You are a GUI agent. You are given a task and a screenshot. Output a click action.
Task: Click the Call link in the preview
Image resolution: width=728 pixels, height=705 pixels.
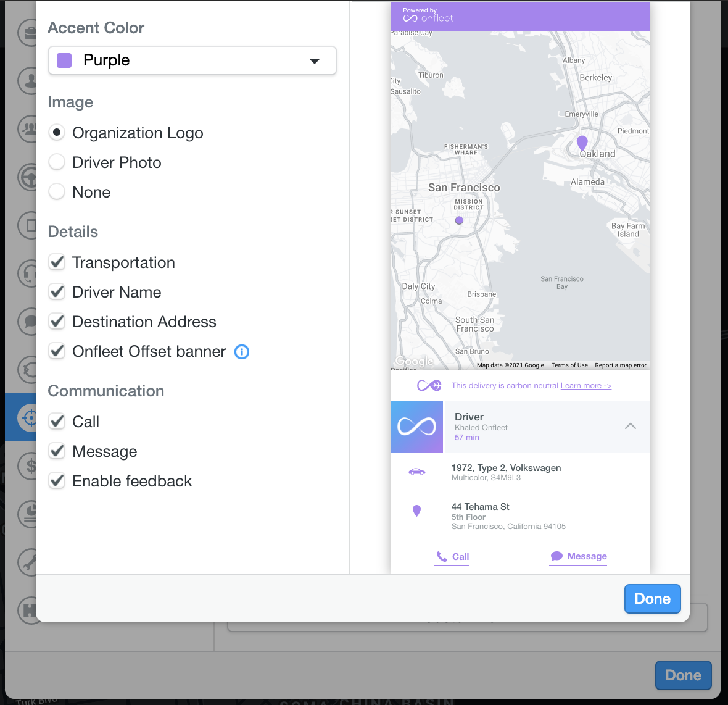[x=452, y=556]
